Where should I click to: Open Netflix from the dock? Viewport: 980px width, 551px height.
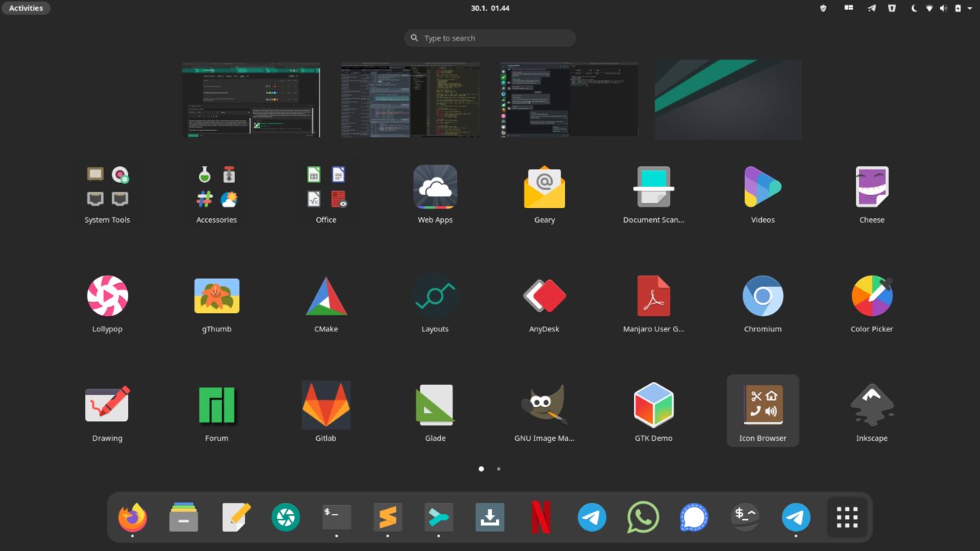541,517
